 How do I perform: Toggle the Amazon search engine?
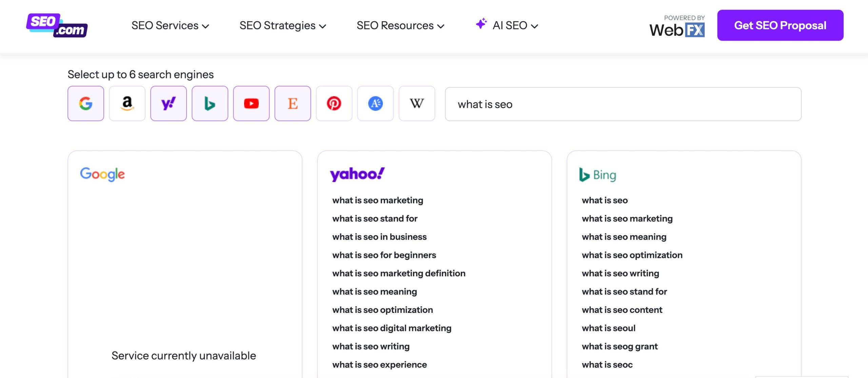pyautogui.click(x=127, y=103)
